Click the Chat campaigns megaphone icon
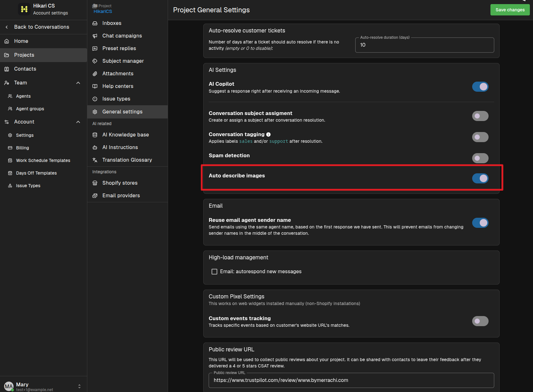 [x=95, y=36]
